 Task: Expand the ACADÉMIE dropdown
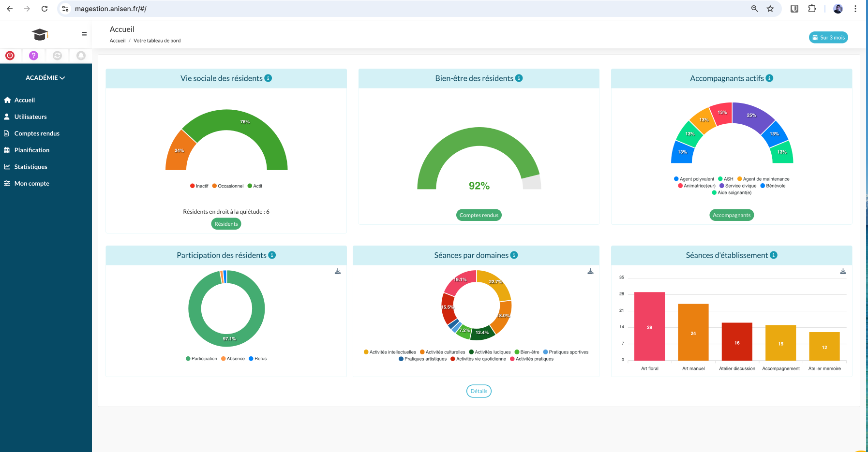coord(45,78)
